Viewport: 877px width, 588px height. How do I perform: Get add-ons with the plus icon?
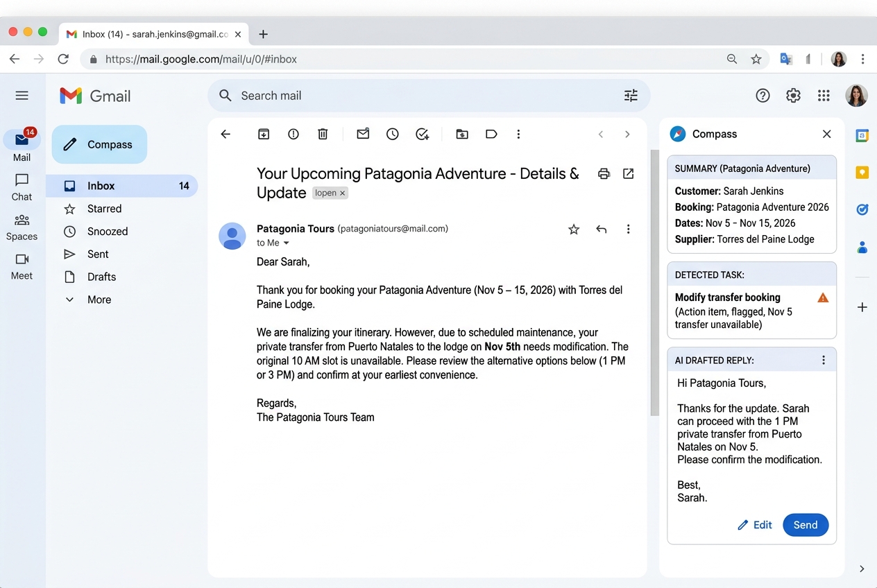click(x=862, y=307)
